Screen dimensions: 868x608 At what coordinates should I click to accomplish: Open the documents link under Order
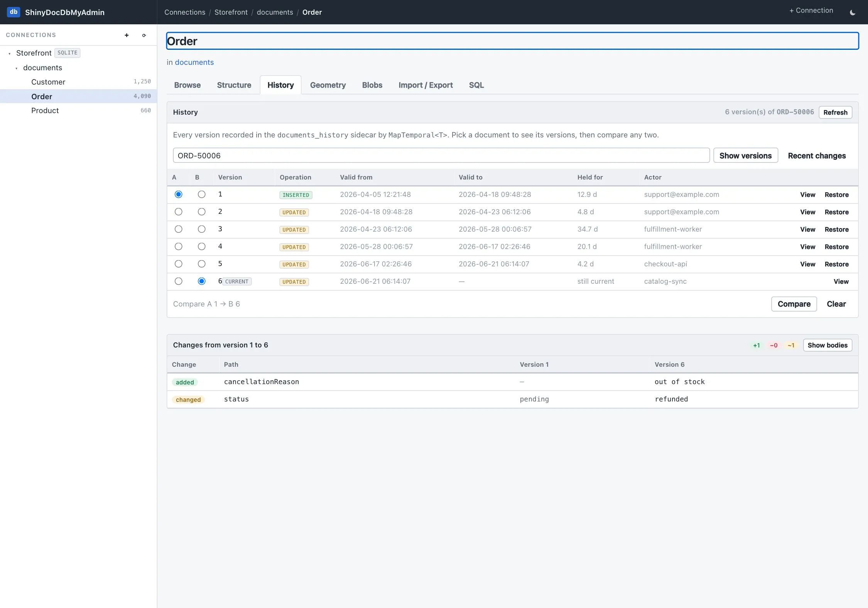click(x=194, y=62)
